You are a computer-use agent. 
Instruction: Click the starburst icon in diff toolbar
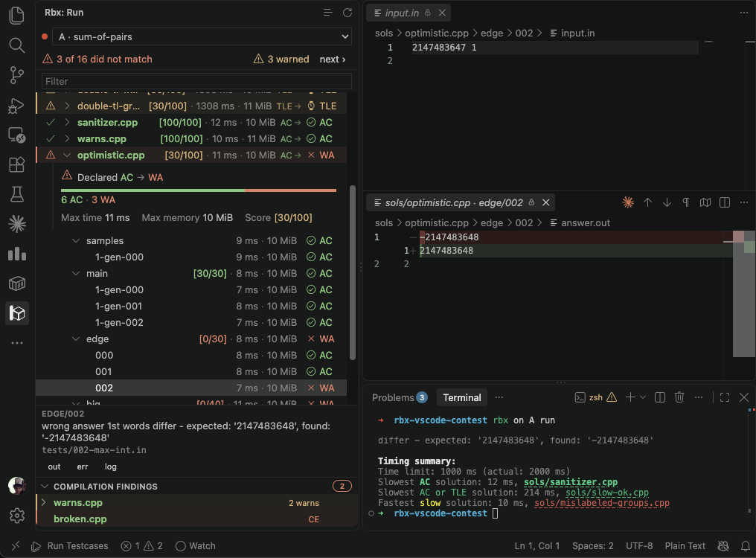[628, 202]
